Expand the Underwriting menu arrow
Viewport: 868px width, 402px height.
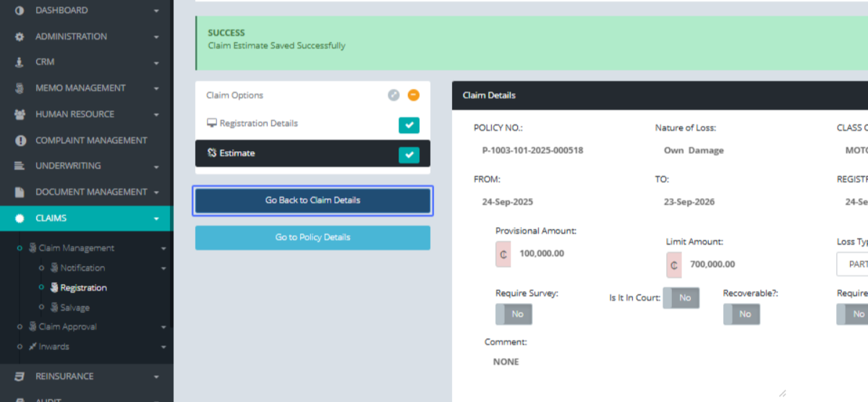click(156, 167)
